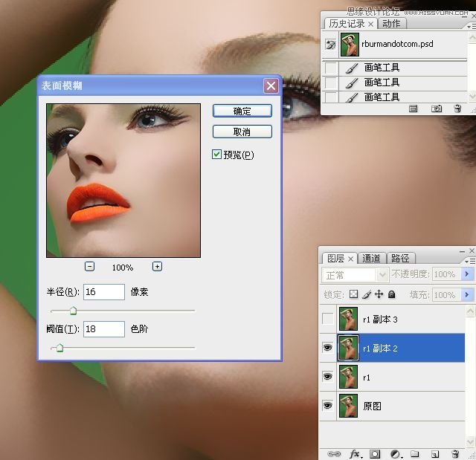The image size is (476, 460).
Task: Create new group folder icon
Action: coord(415,454)
